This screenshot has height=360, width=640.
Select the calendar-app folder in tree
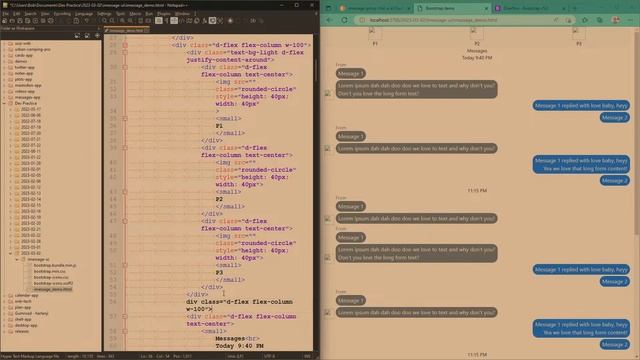pyautogui.click(x=26, y=295)
